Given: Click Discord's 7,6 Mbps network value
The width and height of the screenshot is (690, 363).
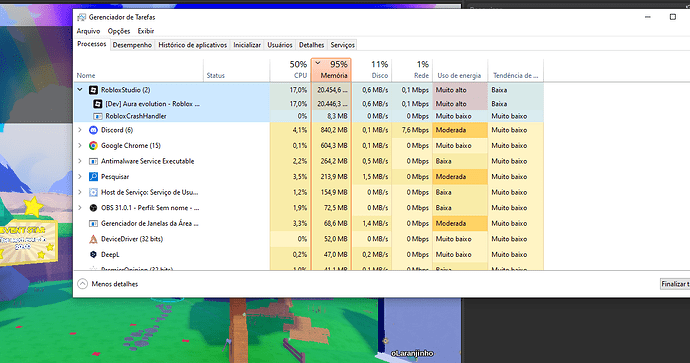Looking at the screenshot, I should tap(415, 130).
